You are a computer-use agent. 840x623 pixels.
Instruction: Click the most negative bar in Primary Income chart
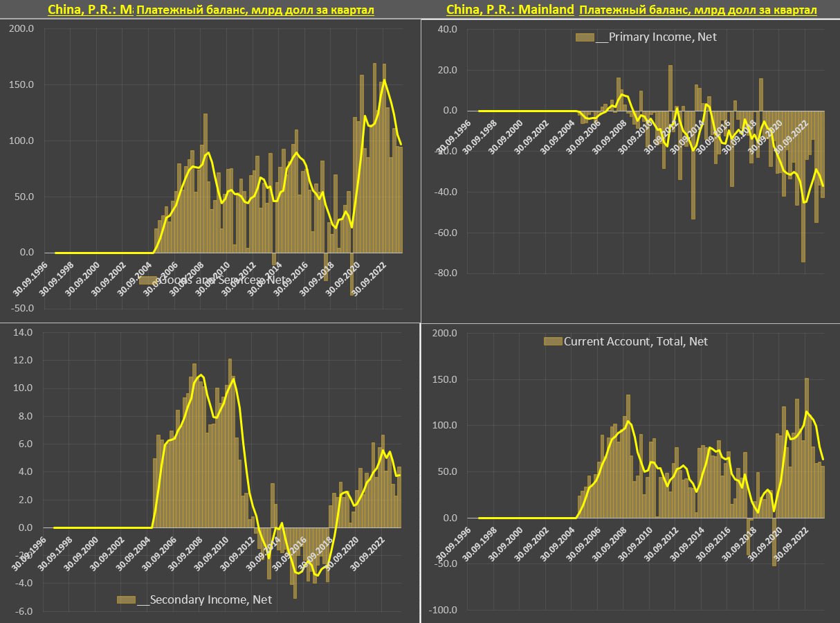tap(803, 186)
